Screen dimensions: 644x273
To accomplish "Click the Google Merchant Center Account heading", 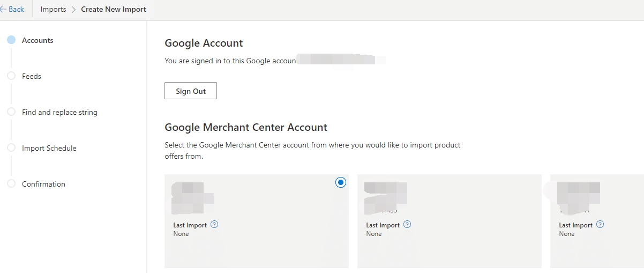I will pos(246,128).
